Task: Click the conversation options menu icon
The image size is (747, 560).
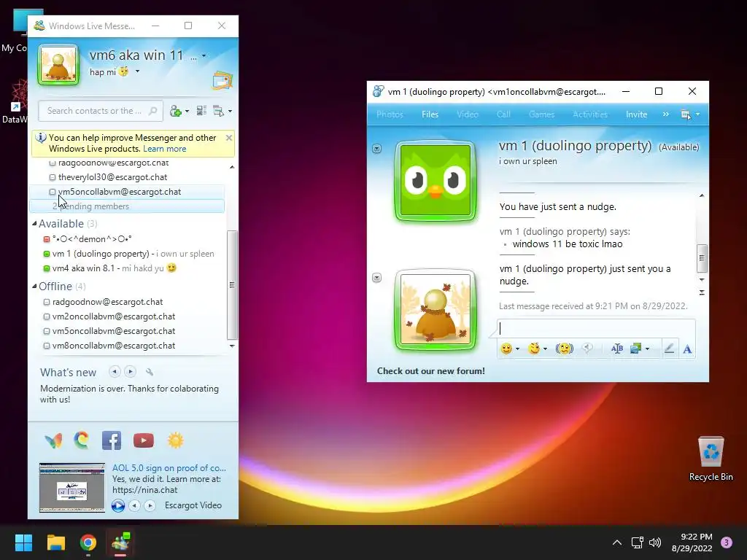Action: point(686,114)
